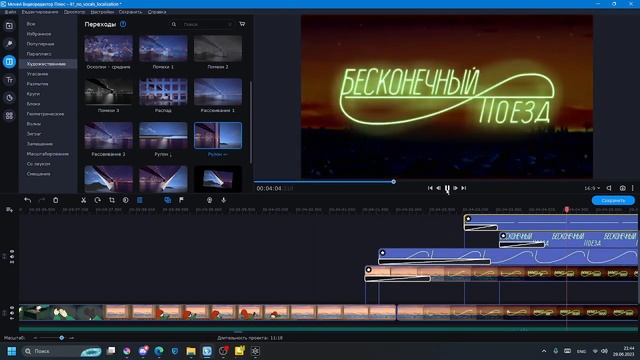Step forward one frame in preview
This screenshot has height=360, width=640.
click(x=456, y=188)
